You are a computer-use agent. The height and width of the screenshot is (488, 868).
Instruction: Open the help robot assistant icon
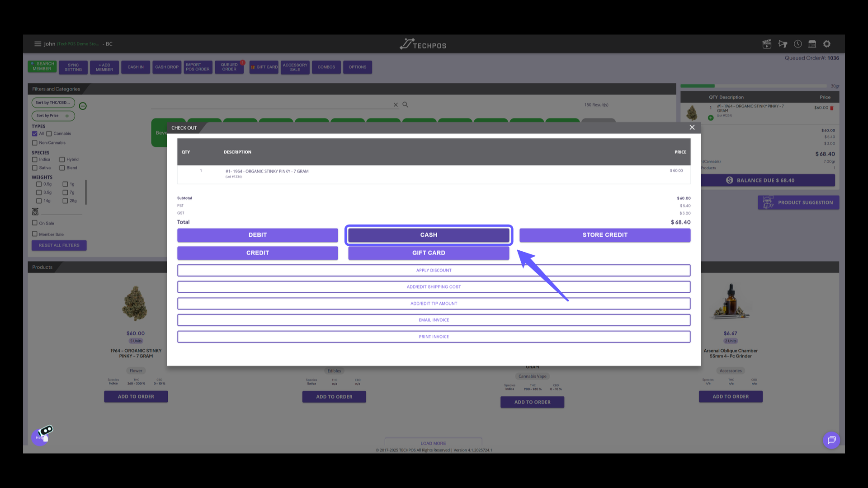click(42, 435)
